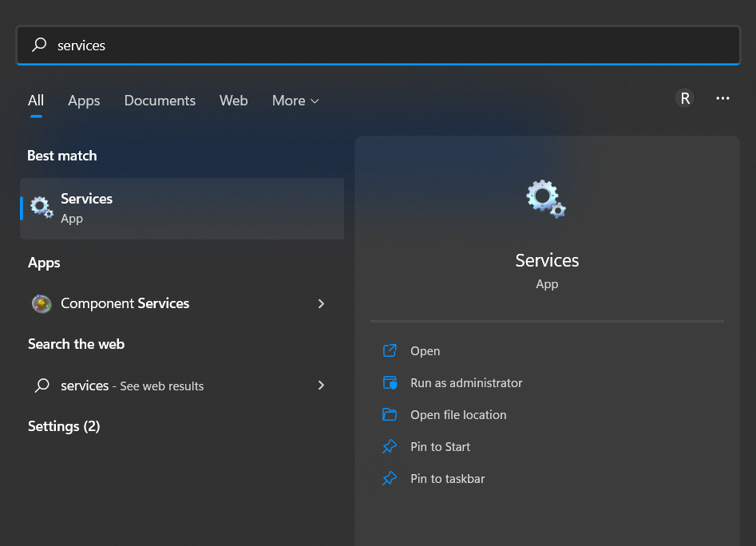Viewport: 756px width, 546px height.
Task: Open the three-dot options menu
Action: (x=722, y=98)
